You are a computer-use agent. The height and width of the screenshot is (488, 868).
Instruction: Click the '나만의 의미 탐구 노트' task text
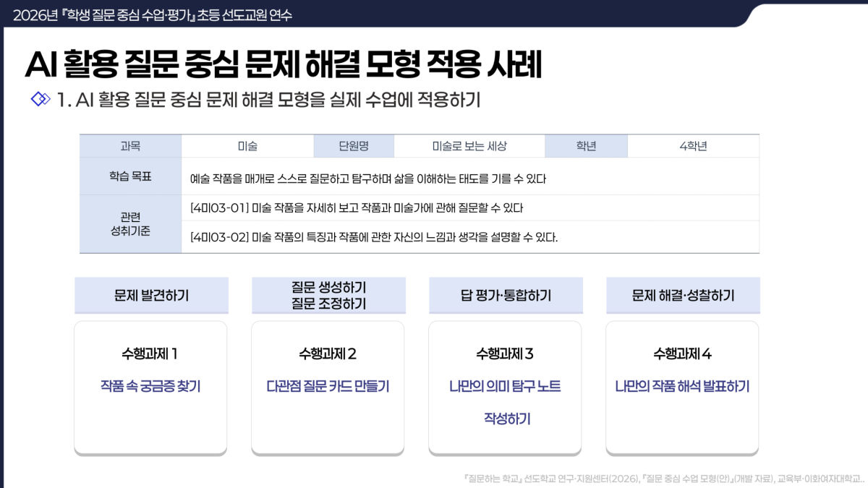(505, 386)
